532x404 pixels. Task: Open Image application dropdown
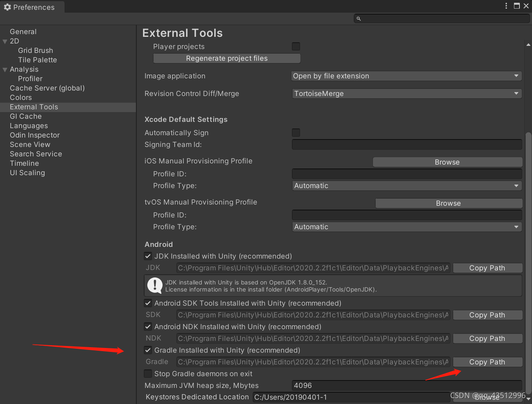coord(407,76)
